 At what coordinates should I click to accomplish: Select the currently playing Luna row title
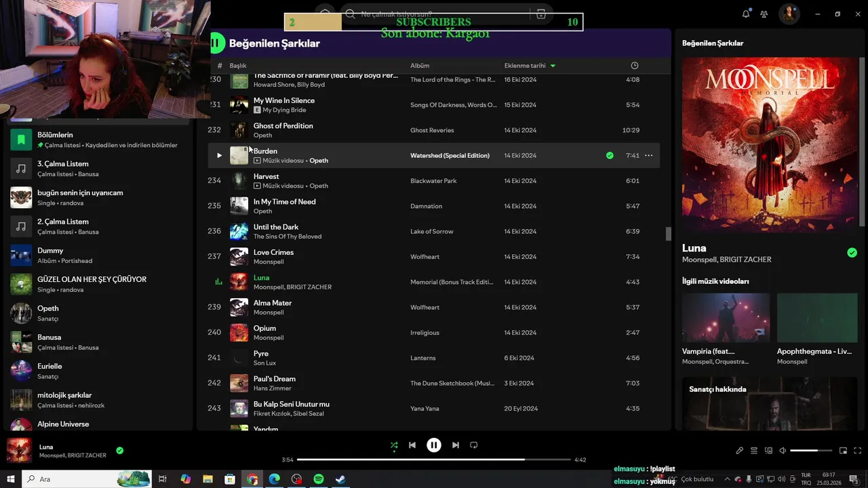[261, 277]
